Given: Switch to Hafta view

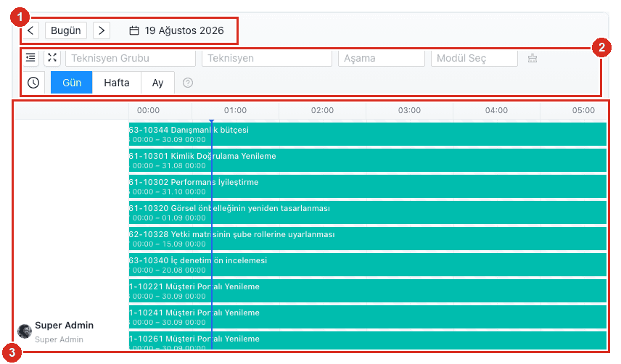Looking at the screenshot, I should point(116,83).
